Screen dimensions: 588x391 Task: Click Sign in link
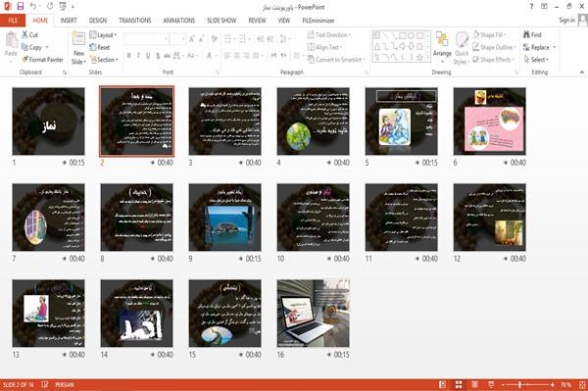click(x=566, y=20)
